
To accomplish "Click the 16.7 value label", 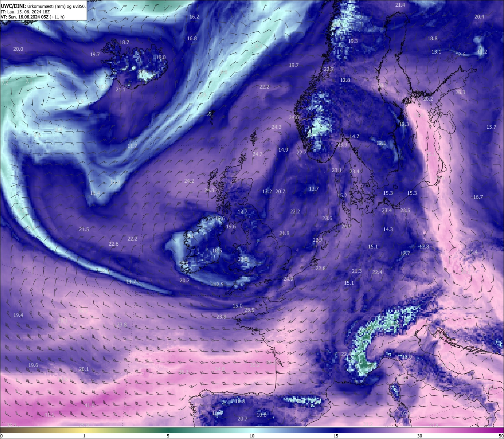I will (x=478, y=197).
